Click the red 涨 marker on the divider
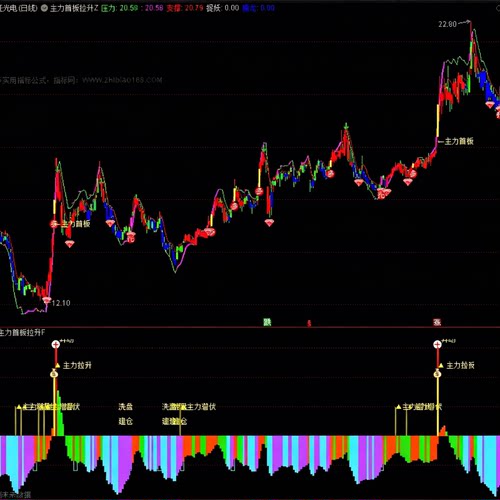This screenshot has height=500, width=500. pyautogui.click(x=437, y=322)
